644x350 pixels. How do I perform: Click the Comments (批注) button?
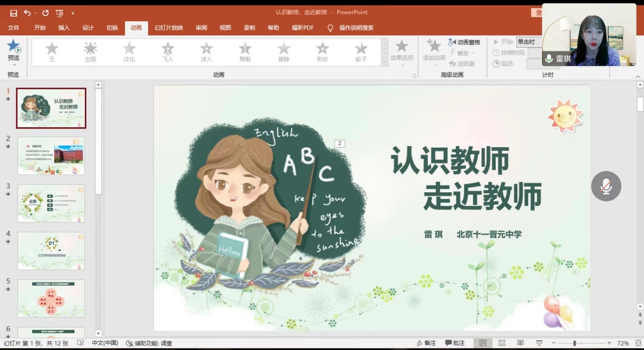click(455, 343)
